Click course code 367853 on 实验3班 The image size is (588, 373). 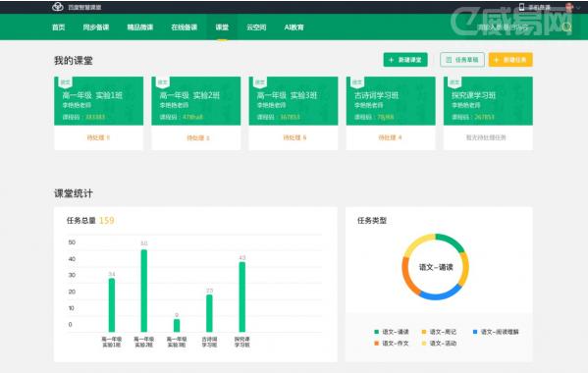tap(290, 117)
